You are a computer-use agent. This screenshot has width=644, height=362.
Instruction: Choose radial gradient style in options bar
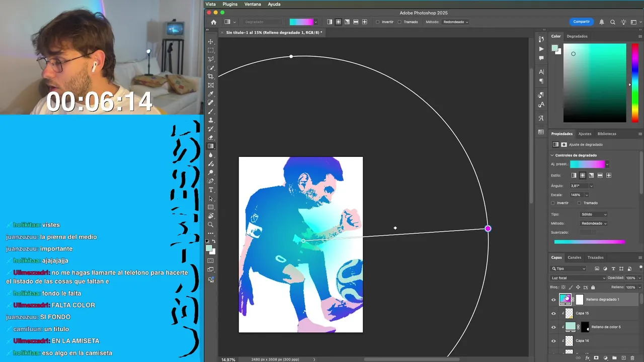pos(338,22)
